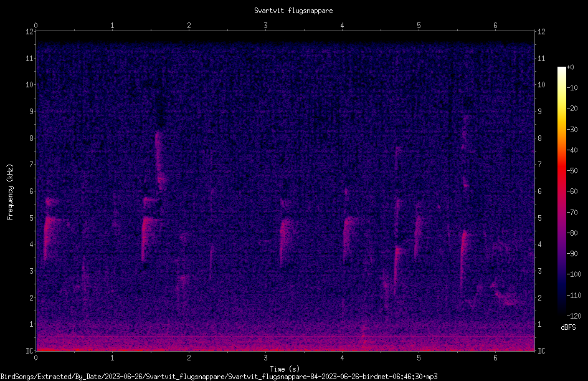
Task: Click the '4' tick on the bottom time axis
Action: (x=342, y=358)
